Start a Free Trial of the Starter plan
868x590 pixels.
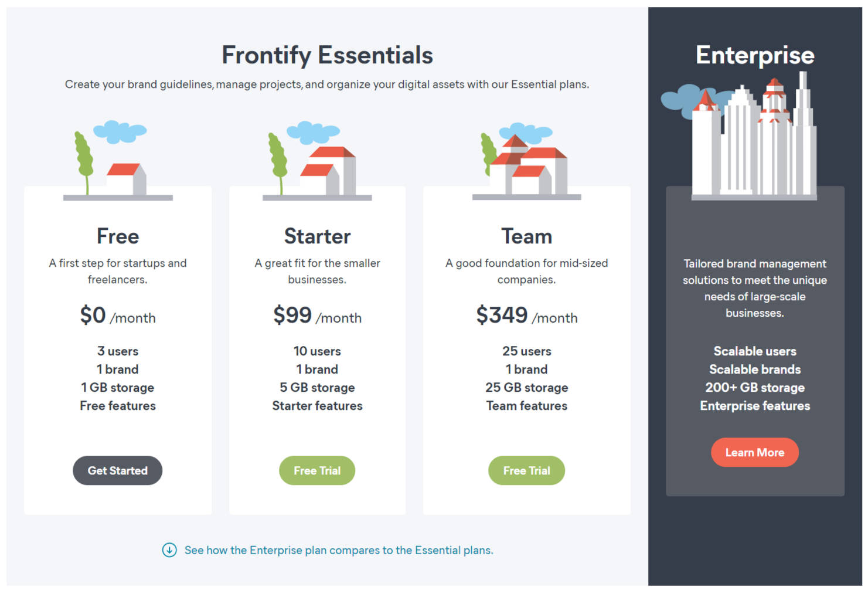(317, 470)
